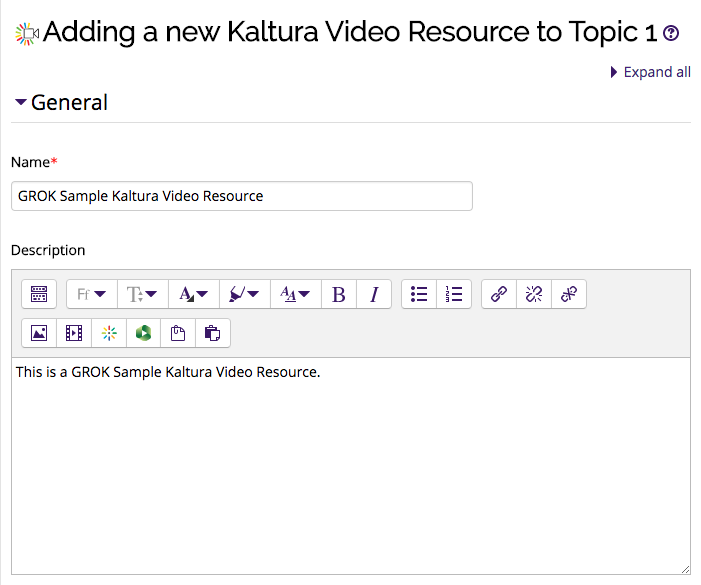Insert media with the film icon
The height and width of the screenshot is (585, 701).
[x=74, y=333]
